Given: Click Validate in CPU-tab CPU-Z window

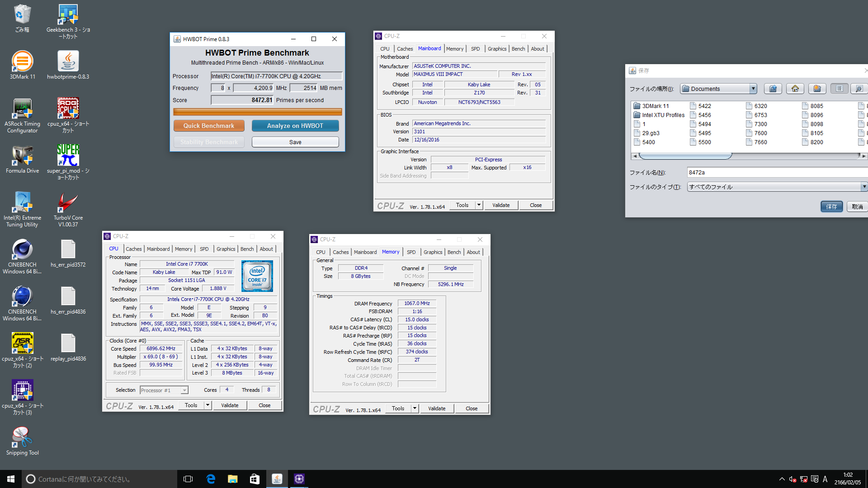Looking at the screenshot, I should point(230,405).
